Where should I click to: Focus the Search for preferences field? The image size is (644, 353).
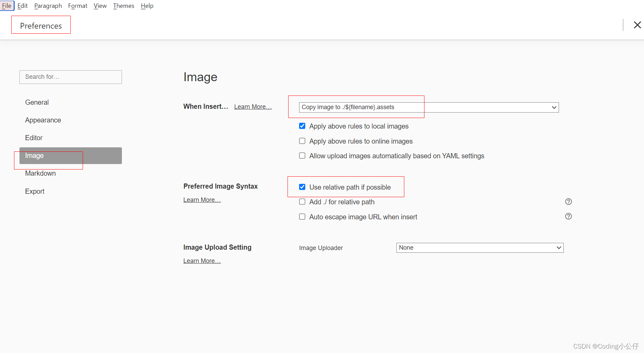[71, 77]
